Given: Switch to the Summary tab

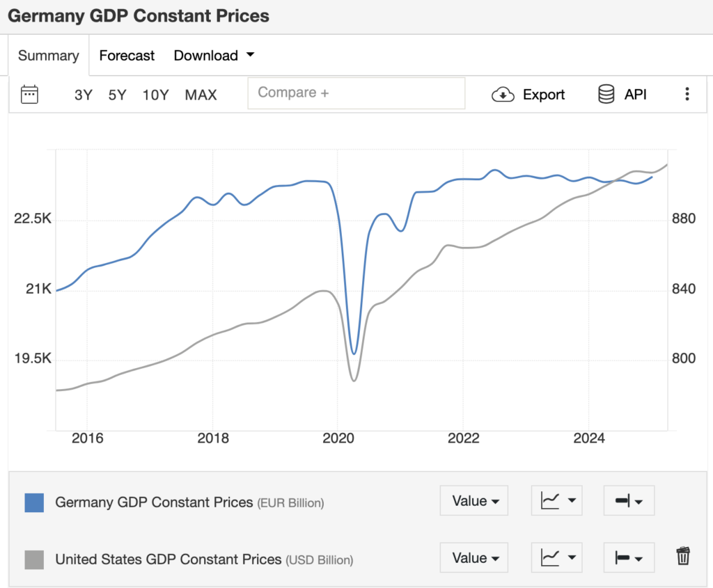Looking at the screenshot, I should [x=49, y=56].
